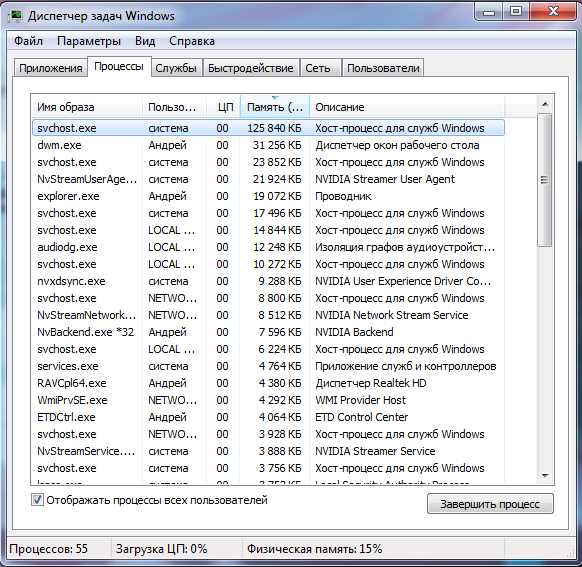
Task: Select the NvStreamUserAge... process
Action: point(268,179)
